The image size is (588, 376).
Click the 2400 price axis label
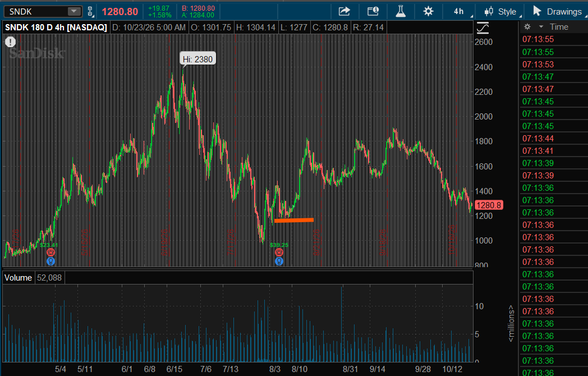pyautogui.click(x=484, y=67)
